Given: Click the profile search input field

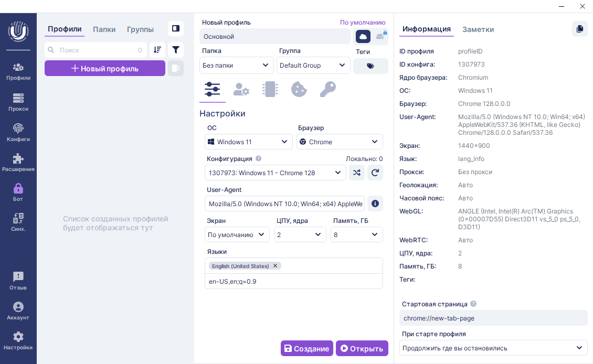Looking at the screenshot, I should click(96, 50).
